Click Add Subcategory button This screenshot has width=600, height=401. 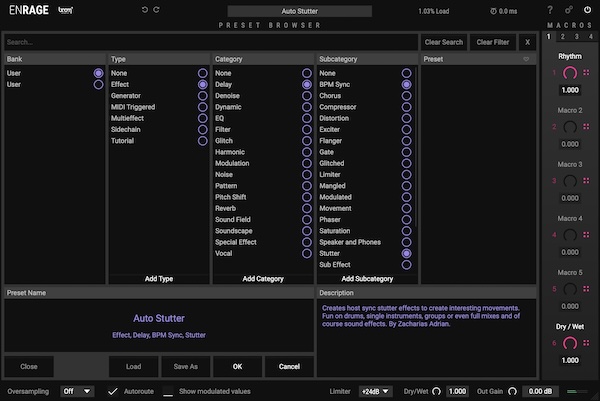367,279
